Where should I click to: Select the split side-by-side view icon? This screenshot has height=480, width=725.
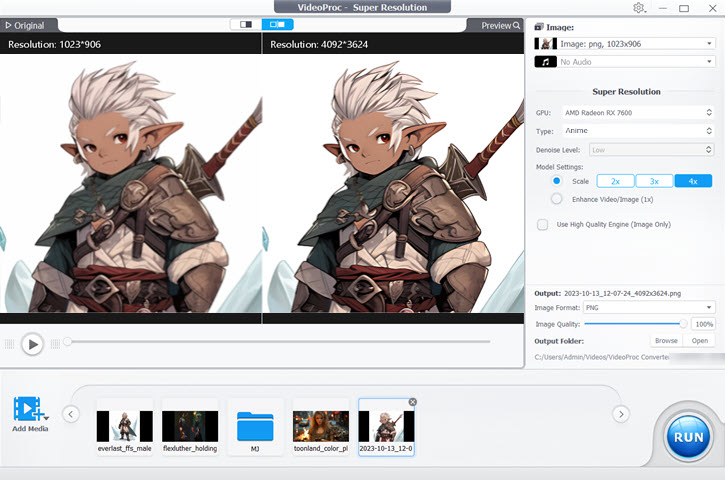pos(277,24)
